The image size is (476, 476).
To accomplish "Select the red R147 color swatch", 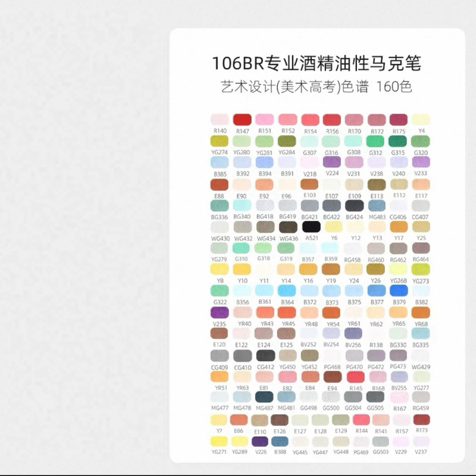I will point(242,119).
